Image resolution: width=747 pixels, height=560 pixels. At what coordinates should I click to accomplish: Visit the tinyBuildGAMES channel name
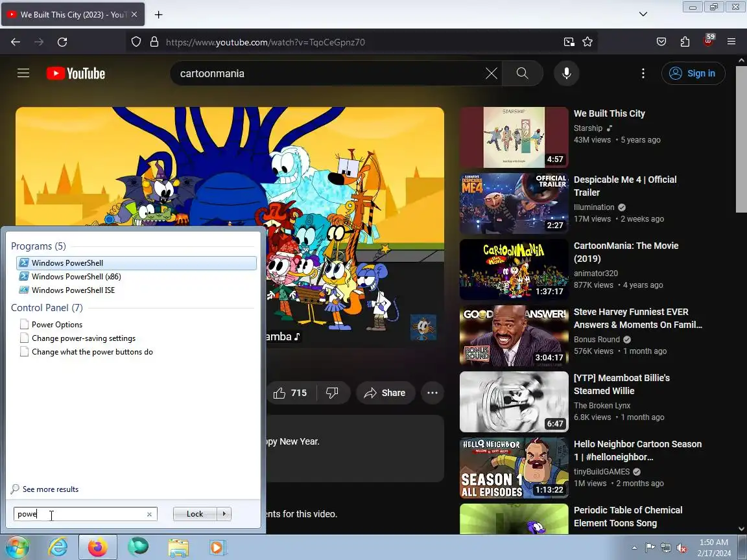pos(602,471)
